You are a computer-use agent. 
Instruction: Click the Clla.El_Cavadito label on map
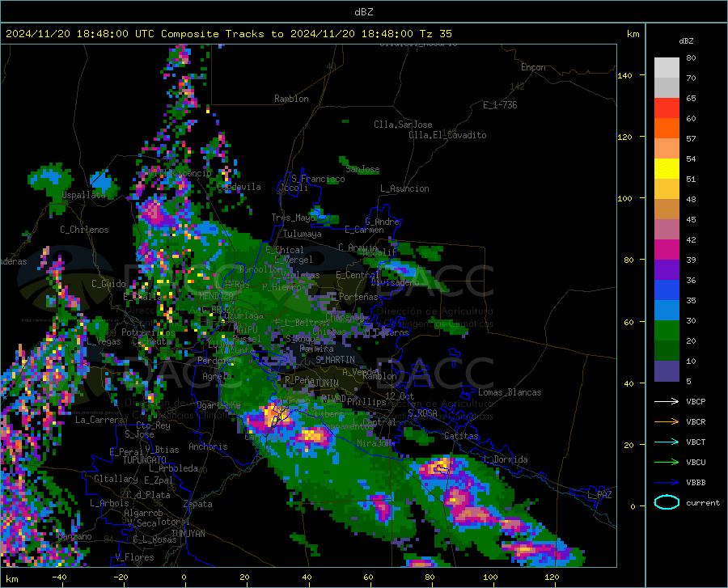447,135
